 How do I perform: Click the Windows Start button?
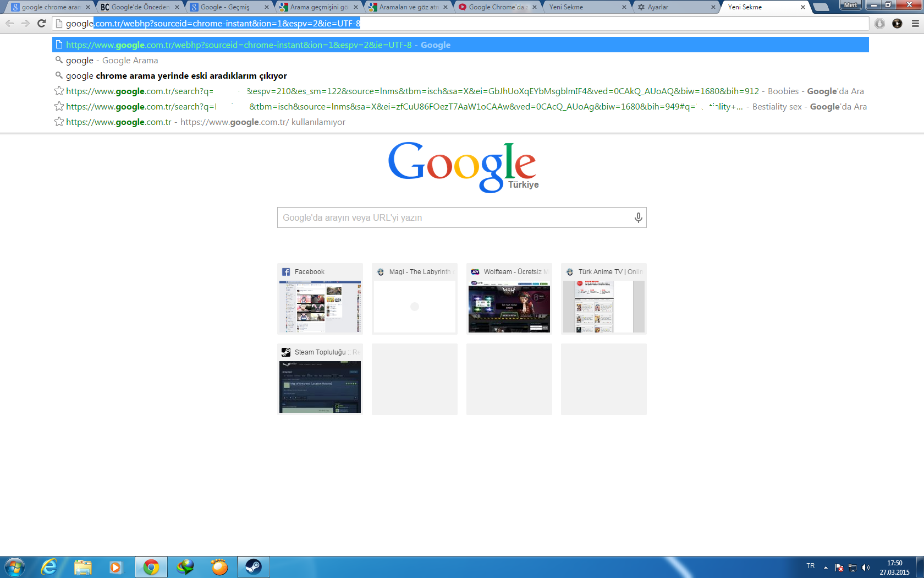(x=15, y=566)
